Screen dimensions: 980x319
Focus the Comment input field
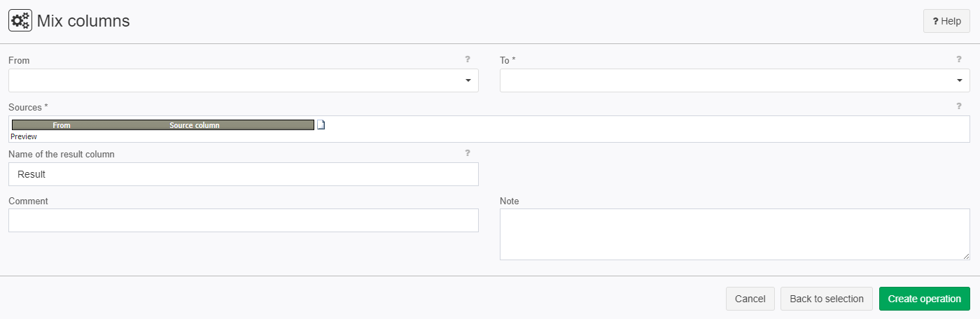(244, 220)
